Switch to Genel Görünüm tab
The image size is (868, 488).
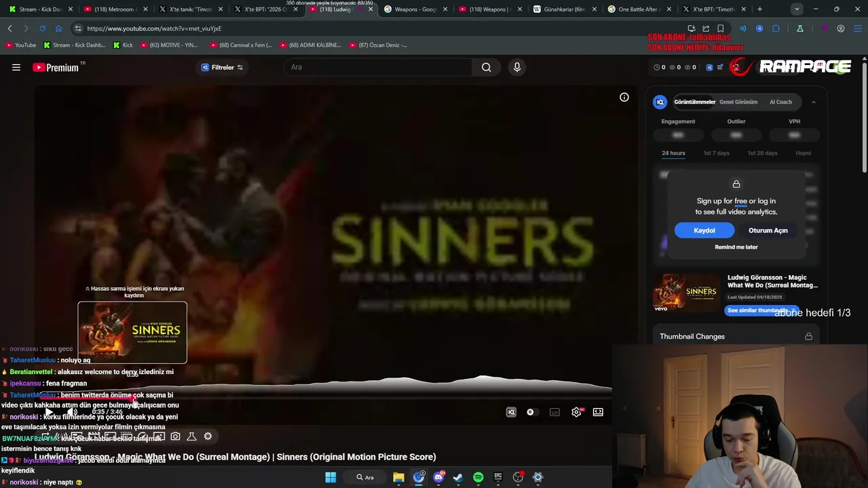click(738, 102)
